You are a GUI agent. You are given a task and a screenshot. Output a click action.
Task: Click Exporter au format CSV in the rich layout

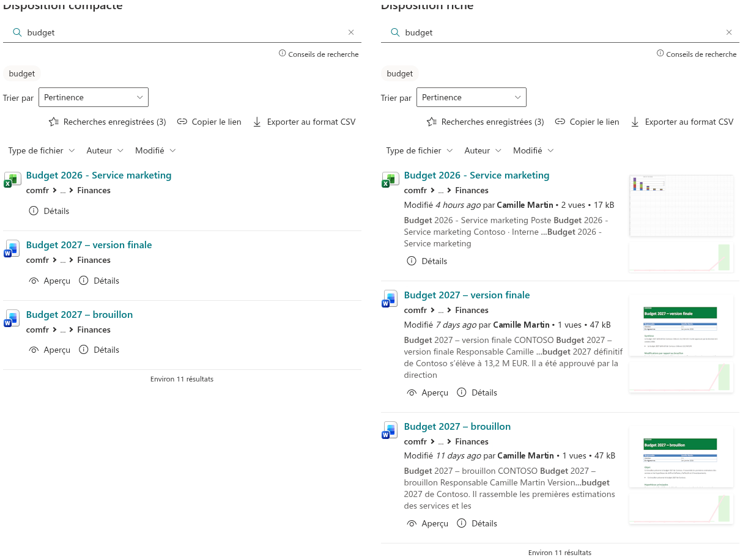[682, 122]
